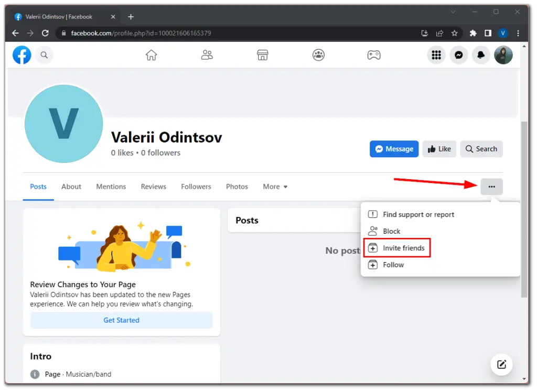Open the Messenger icon in header
This screenshot has height=392, width=537.
458,55
